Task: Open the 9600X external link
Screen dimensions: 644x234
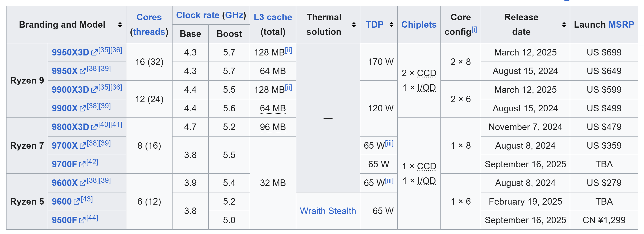Action: coord(65,183)
